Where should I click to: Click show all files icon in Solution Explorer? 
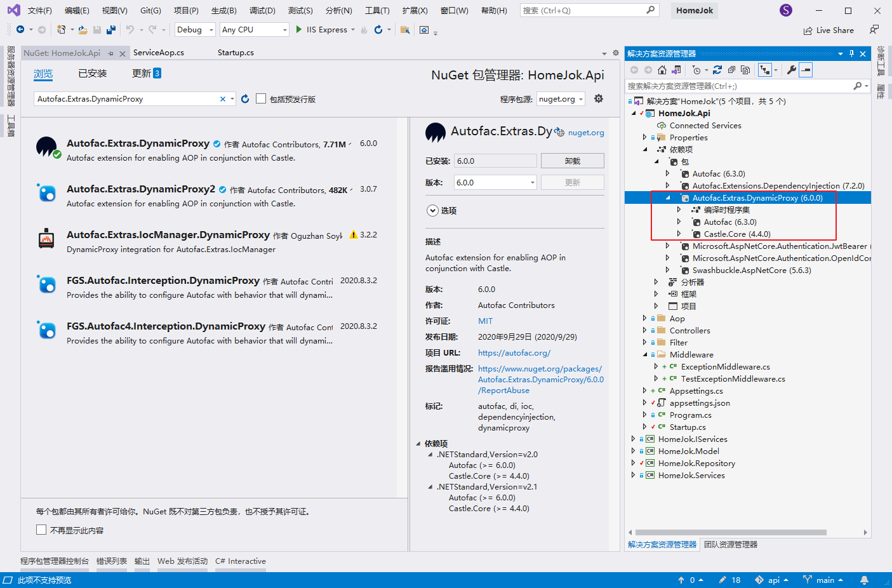745,70
